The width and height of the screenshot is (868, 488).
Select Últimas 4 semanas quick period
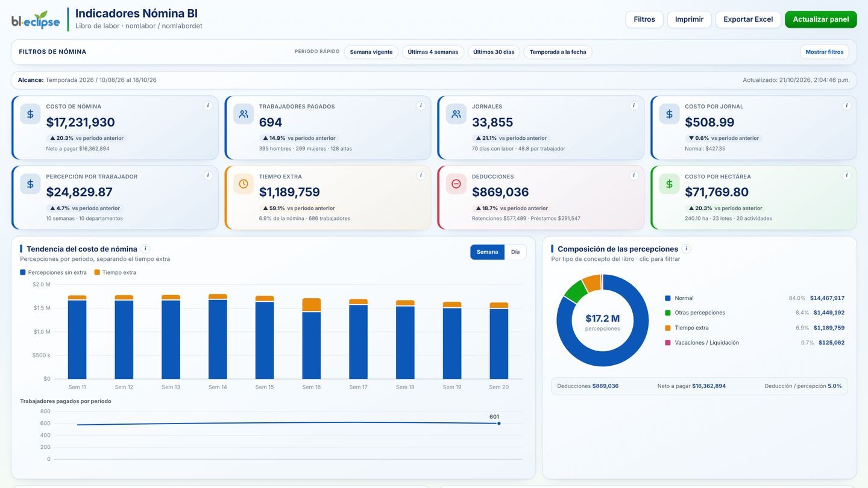pyautogui.click(x=433, y=52)
